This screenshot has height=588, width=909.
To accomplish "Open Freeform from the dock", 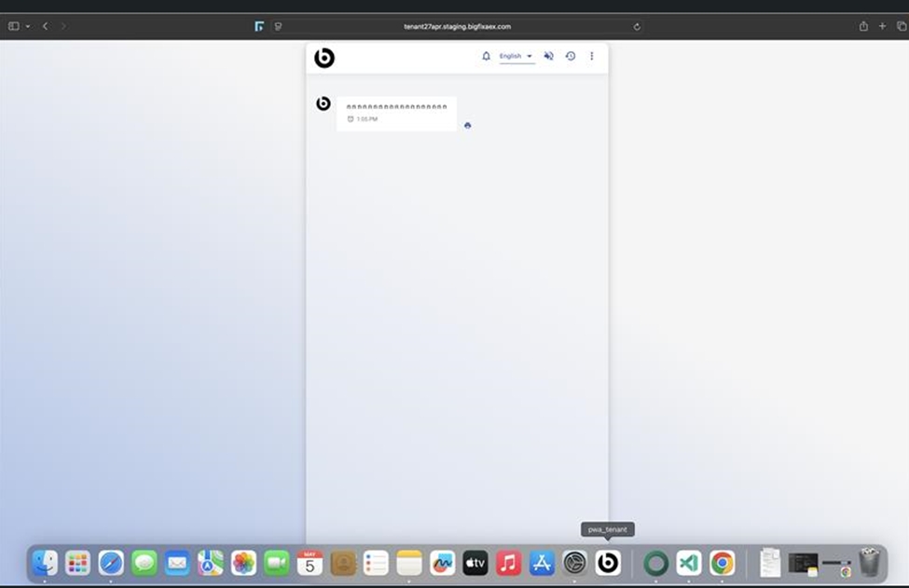I will [442, 563].
